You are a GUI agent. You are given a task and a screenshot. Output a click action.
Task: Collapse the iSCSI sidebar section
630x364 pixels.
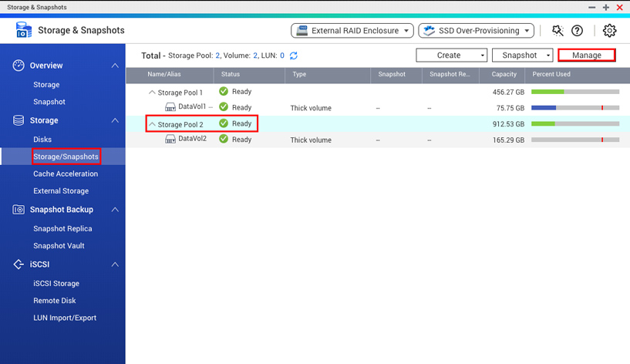(115, 265)
